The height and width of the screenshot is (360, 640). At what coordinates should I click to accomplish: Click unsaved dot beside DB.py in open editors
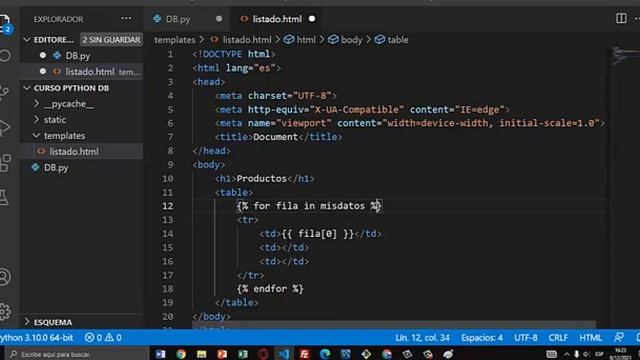tap(43, 55)
